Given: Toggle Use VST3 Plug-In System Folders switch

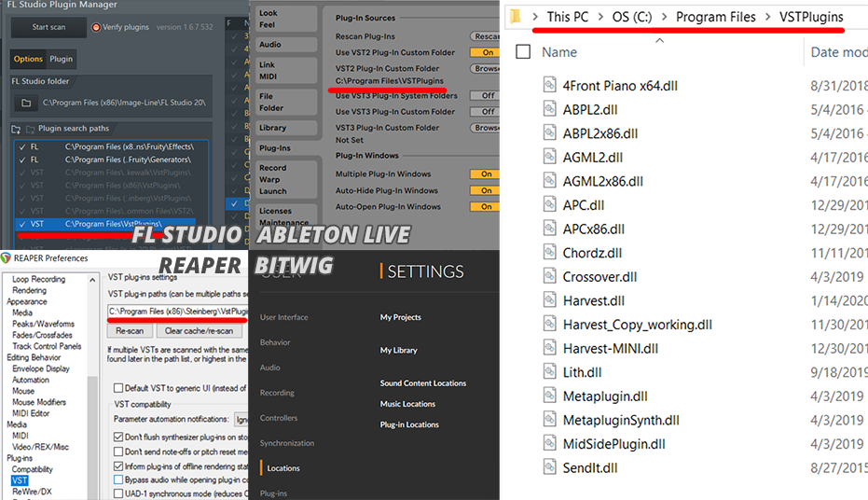Looking at the screenshot, I should tap(485, 96).
